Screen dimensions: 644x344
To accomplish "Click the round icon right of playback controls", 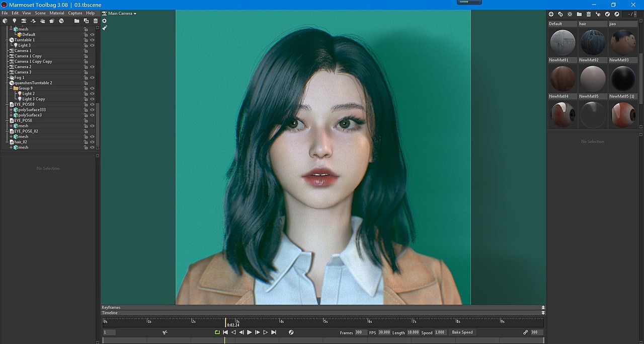I will pos(291,332).
